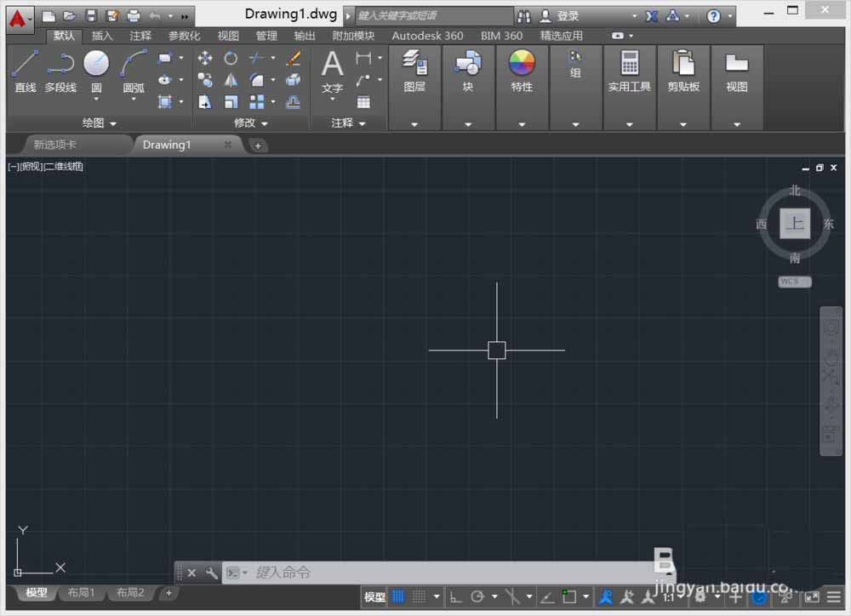Viewport: 851px width, 616px height.
Task: Activate the Rotate tool
Action: click(231, 58)
